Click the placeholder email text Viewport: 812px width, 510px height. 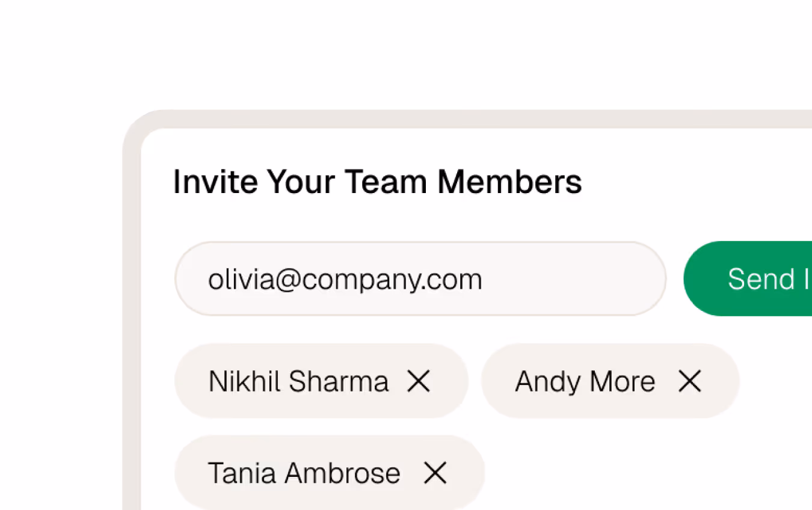346,278
